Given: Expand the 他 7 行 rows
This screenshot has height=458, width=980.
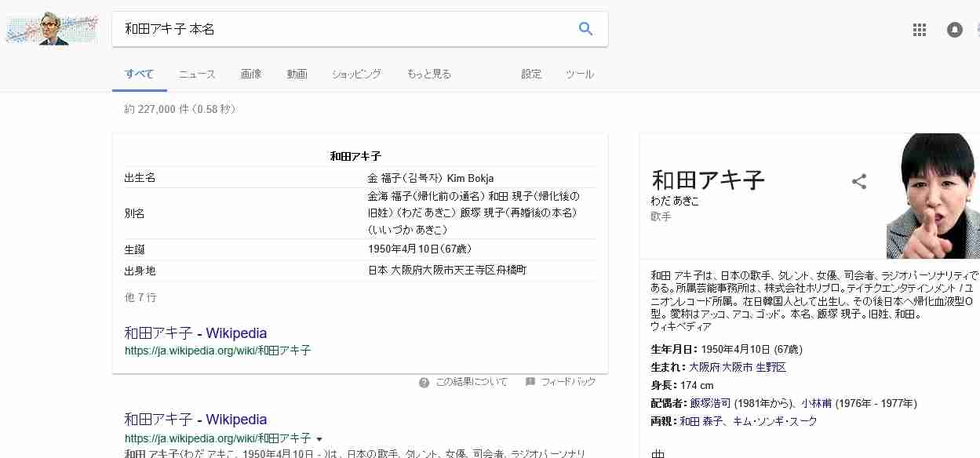Looking at the screenshot, I should 140,298.
